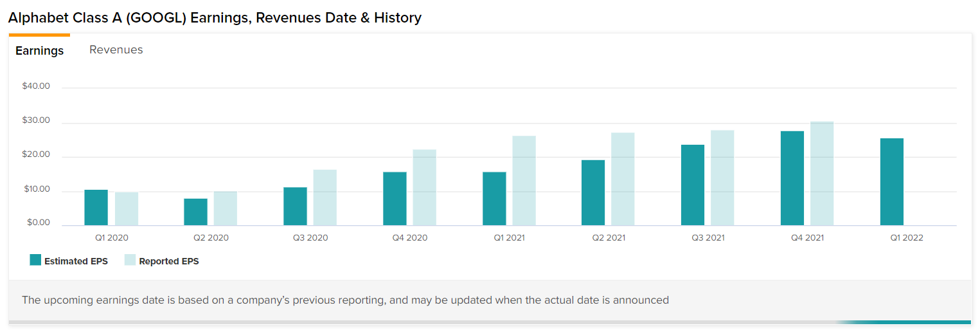Switch to the Revenues tab
Image resolution: width=980 pixels, height=330 pixels.
(116, 50)
